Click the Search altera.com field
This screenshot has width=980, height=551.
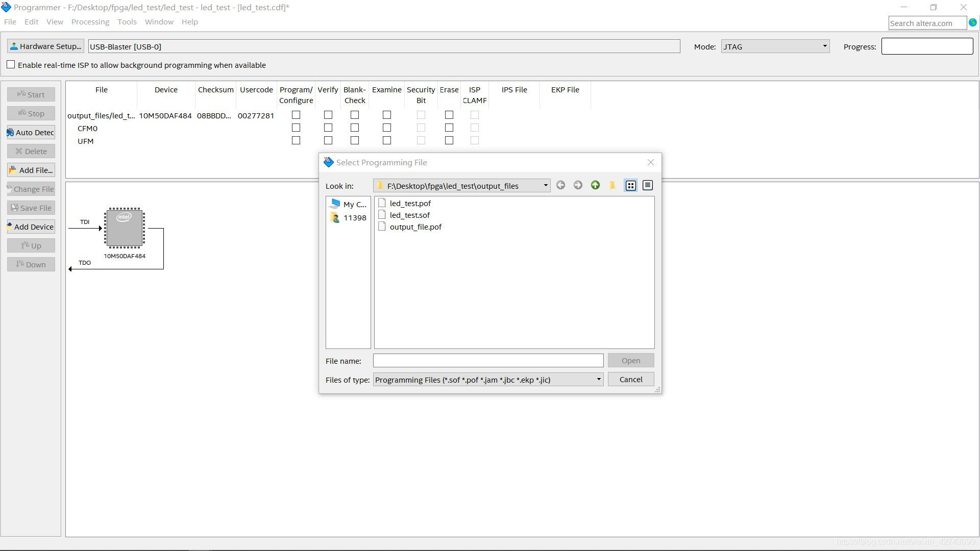point(927,23)
